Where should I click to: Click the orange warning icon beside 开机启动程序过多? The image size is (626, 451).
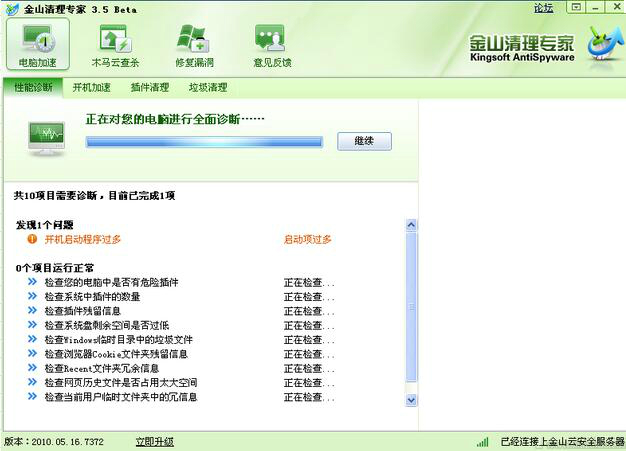(x=32, y=240)
